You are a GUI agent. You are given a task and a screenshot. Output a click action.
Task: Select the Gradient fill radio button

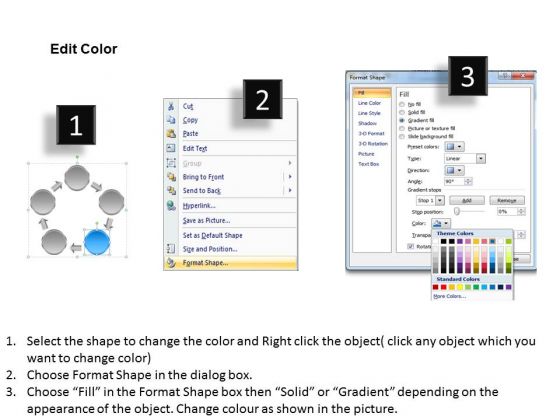coord(402,120)
